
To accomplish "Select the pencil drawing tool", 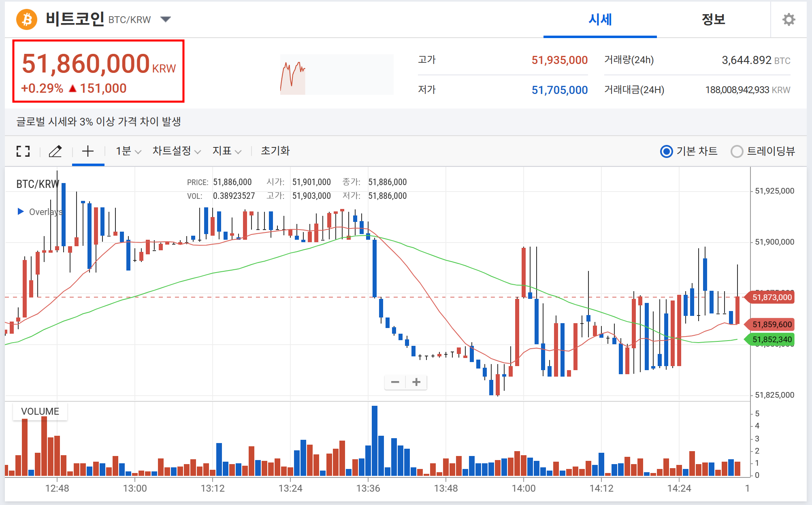I will (x=55, y=151).
